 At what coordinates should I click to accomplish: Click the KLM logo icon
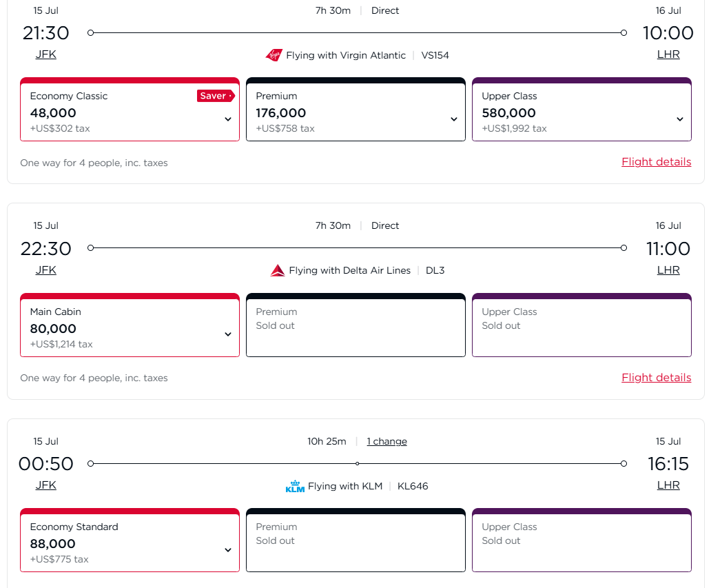click(x=295, y=486)
